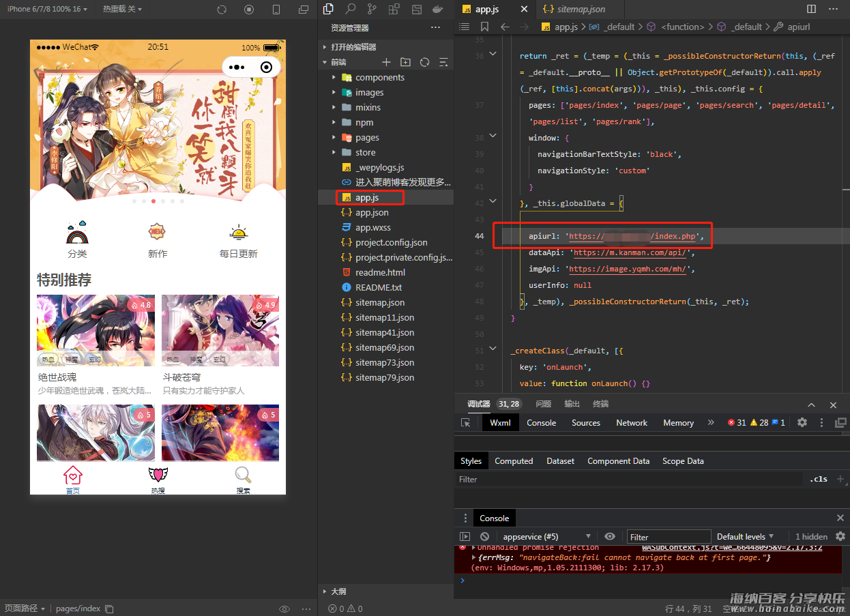Open the iPhone 6/7/8 device dropdown

48,9
